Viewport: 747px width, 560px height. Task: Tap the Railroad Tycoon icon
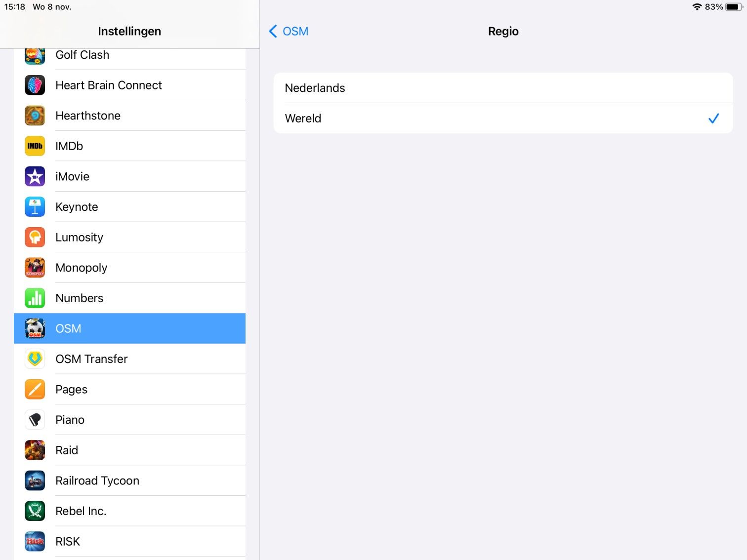(x=35, y=481)
